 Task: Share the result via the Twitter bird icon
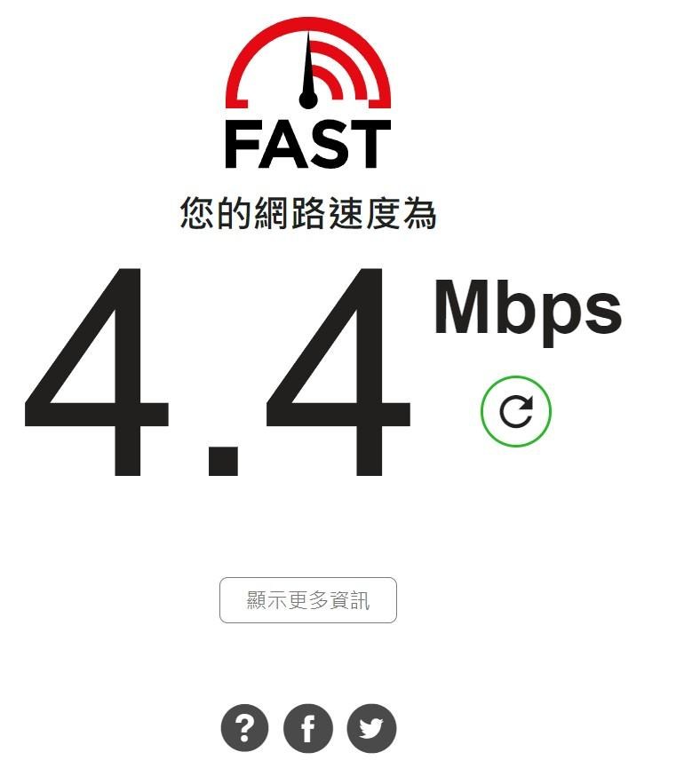point(371,728)
